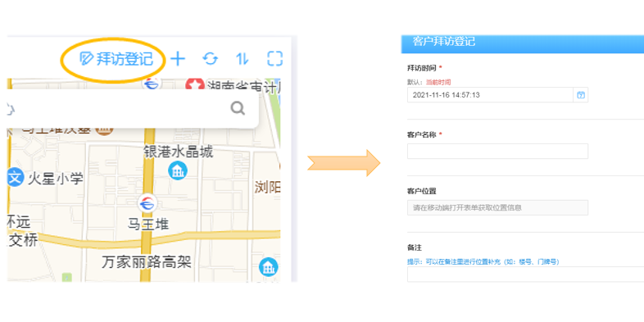This screenshot has height=322, width=644.
Task: Click the red star icon by 湖南省
Action: tap(195, 85)
